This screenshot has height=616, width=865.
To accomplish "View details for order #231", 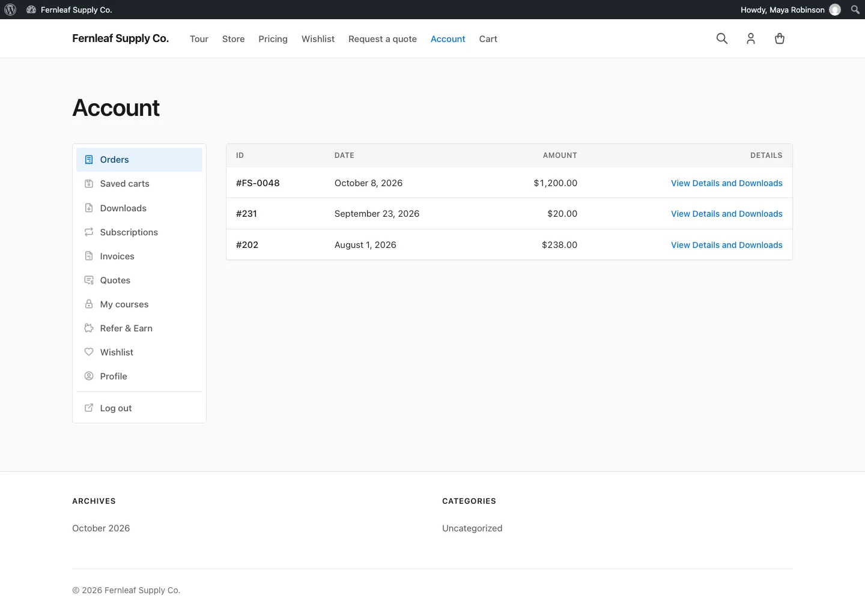I will click(x=727, y=214).
